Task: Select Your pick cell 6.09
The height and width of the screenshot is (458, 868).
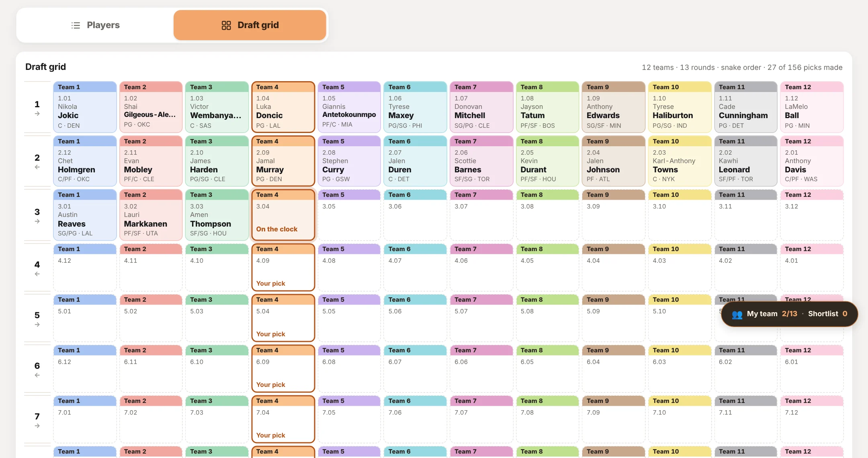Action: (x=283, y=368)
